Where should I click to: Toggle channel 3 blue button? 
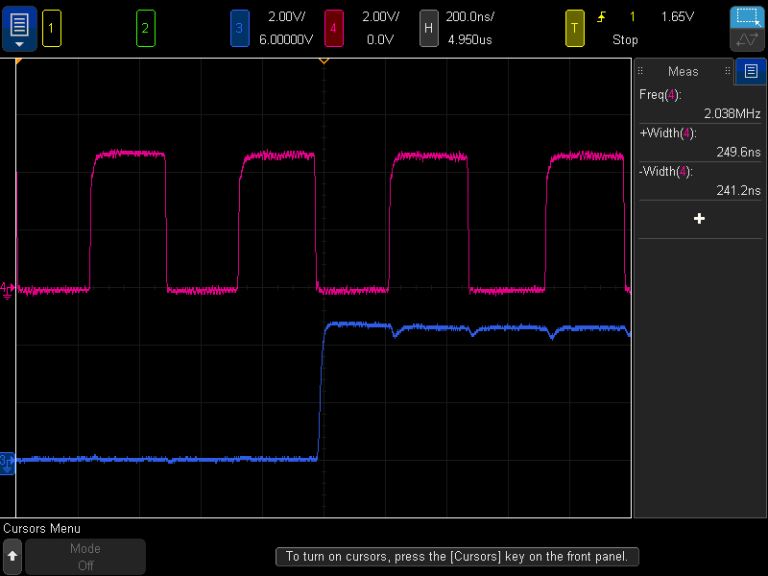tap(240, 28)
